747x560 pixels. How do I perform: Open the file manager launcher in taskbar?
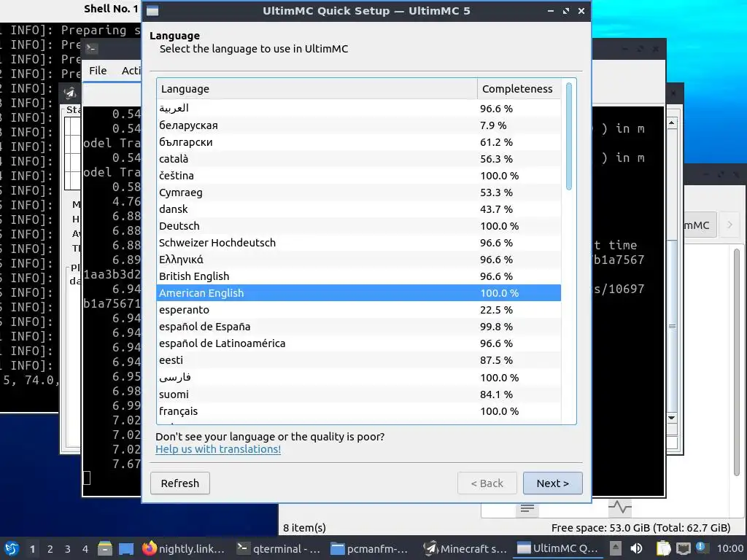tap(105, 548)
